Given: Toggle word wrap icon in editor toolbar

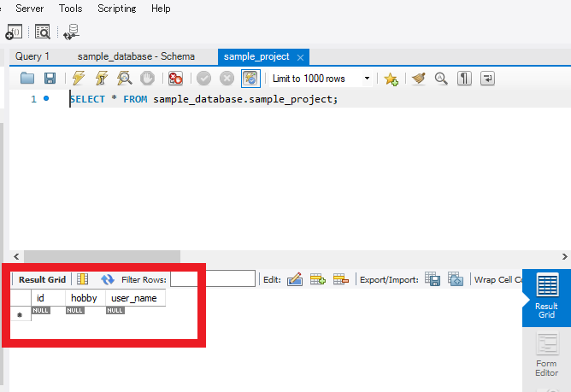Looking at the screenshot, I should pyautogui.click(x=487, y=79).
